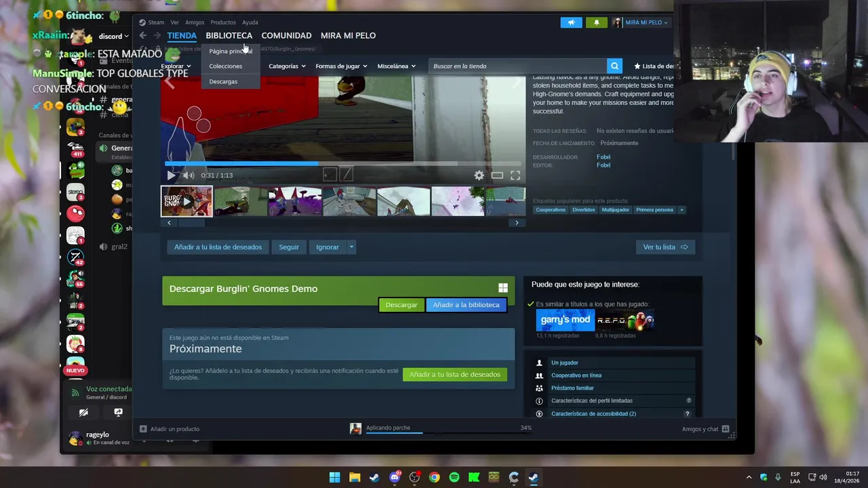Click question mark beside limited profile features
Screen dimensions: 868x488
pyautogui.click(x=689, y=401)
